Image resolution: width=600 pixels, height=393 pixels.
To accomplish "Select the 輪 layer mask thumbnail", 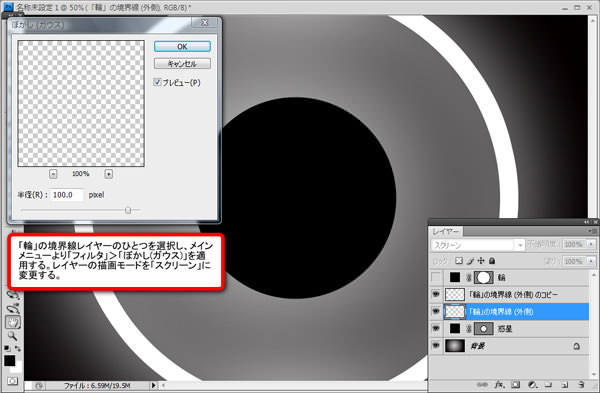I will pyautogui.click(x=483, y=277).
